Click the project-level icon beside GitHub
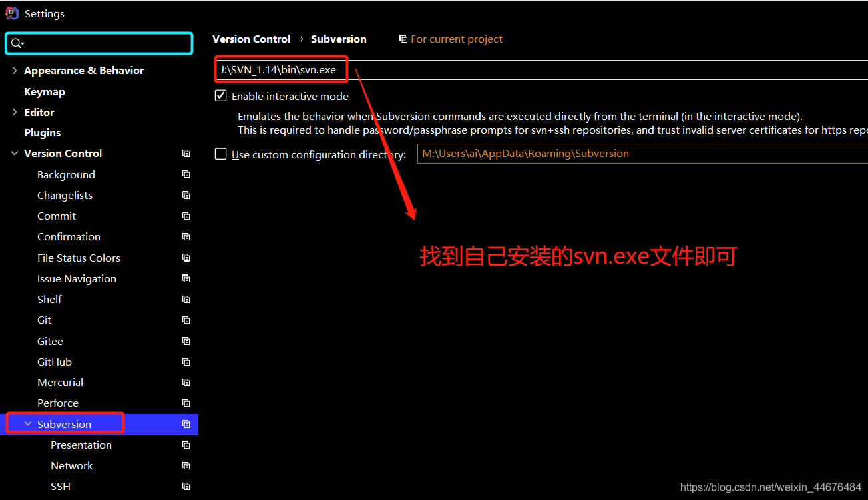Viewport: 868px width, 500px height. tap(186, 362)
